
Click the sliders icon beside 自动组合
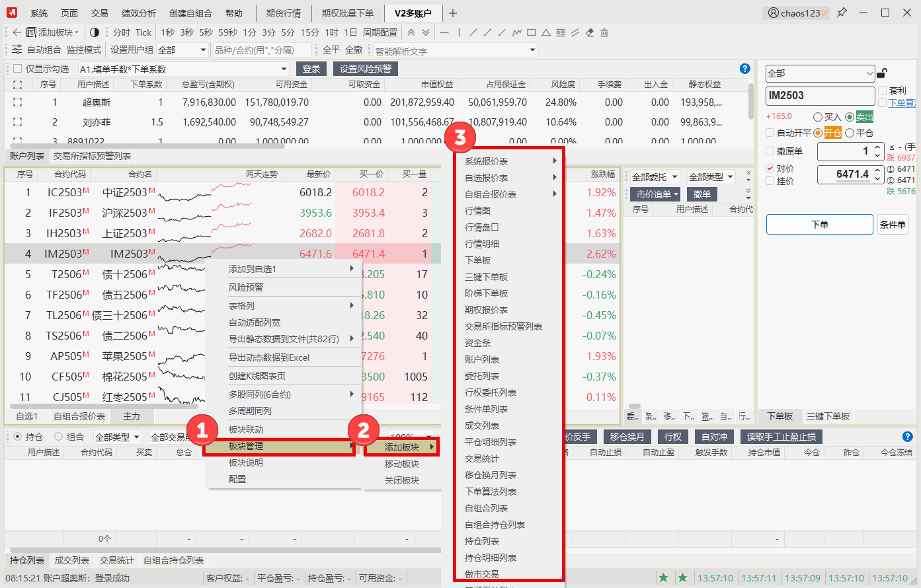(17, 50)
